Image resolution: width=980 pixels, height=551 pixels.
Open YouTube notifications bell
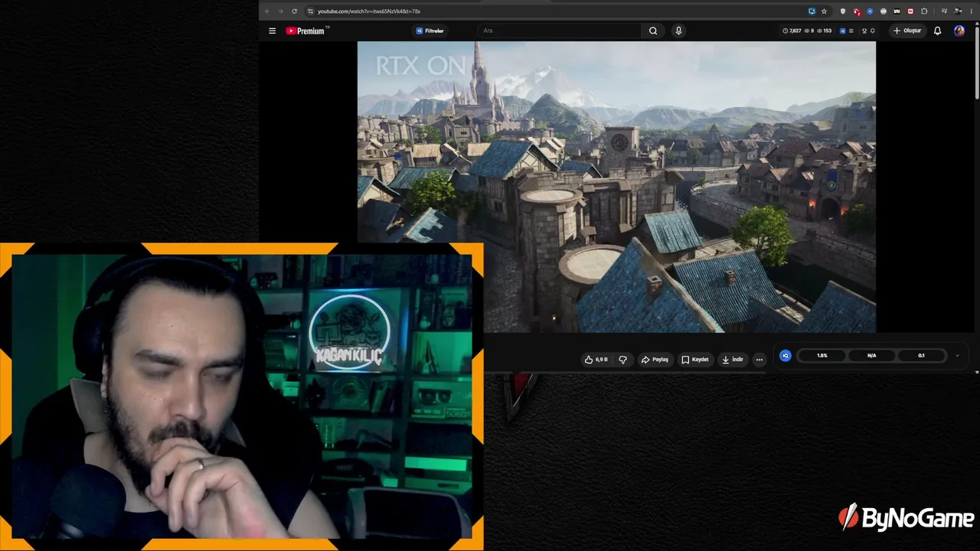click(937, 31)
